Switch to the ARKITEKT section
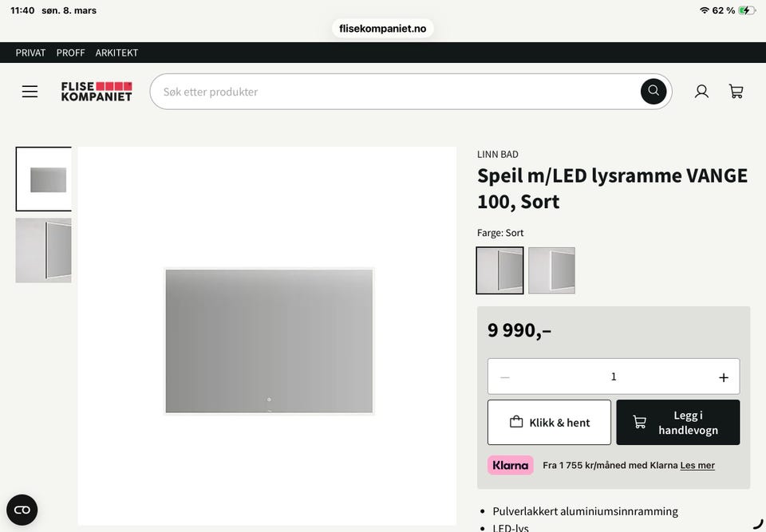 (116, 53)
